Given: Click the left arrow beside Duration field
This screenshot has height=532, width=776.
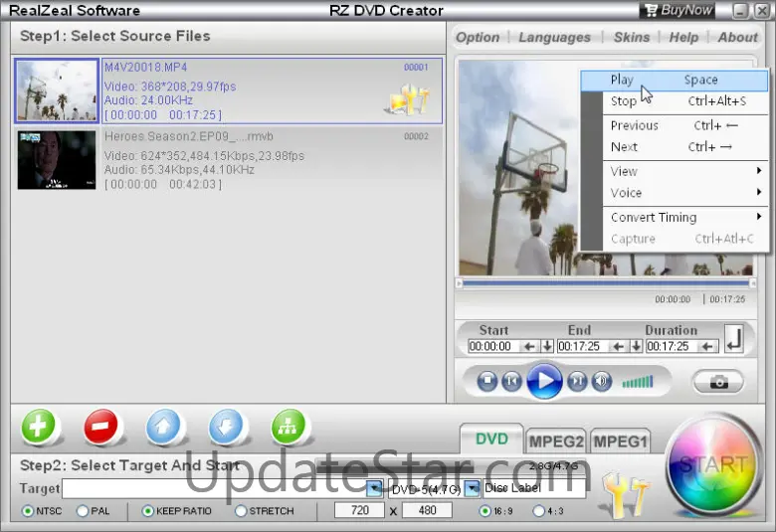Looking at the screenshot, I should coord(707,346).
